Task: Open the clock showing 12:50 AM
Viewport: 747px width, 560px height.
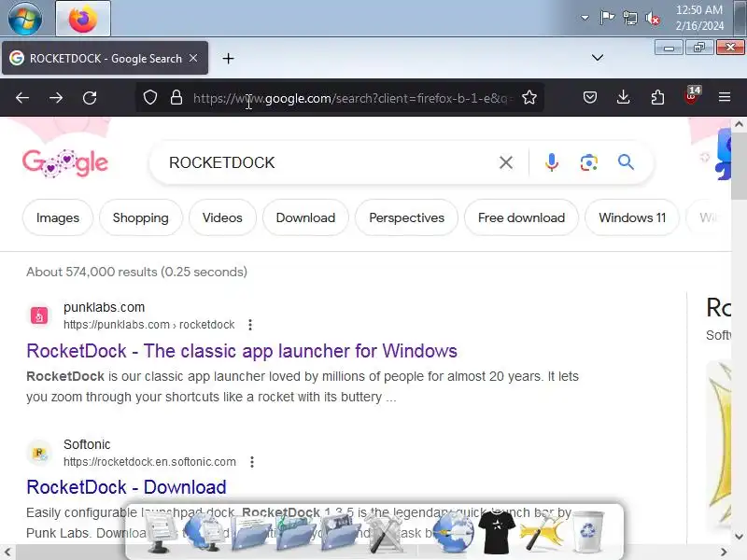Action: point(699,18)
